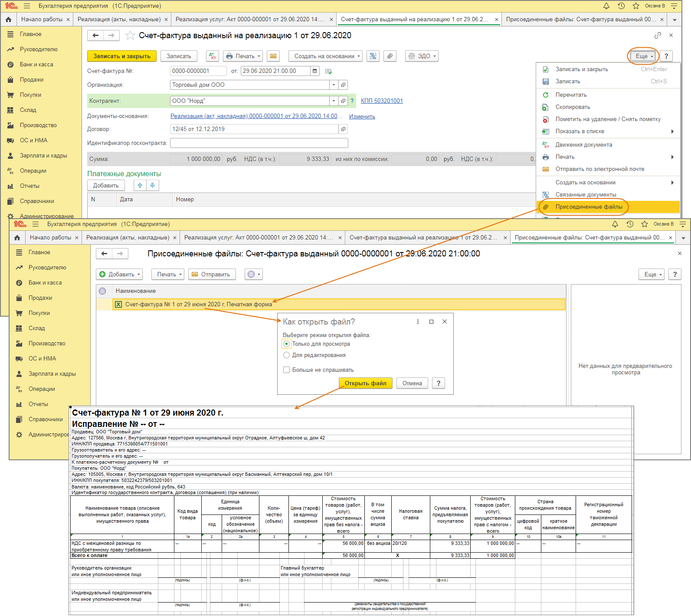This screenshot has width=691, height=616.
Task: Click the Отправить button in attached files
Action: click(x=212, y=274)
